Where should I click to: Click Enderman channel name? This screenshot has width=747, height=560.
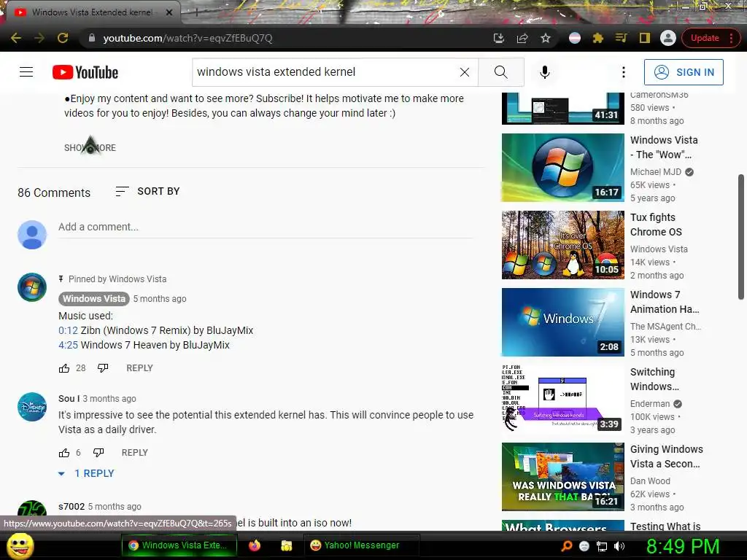(x=650, y=404)
